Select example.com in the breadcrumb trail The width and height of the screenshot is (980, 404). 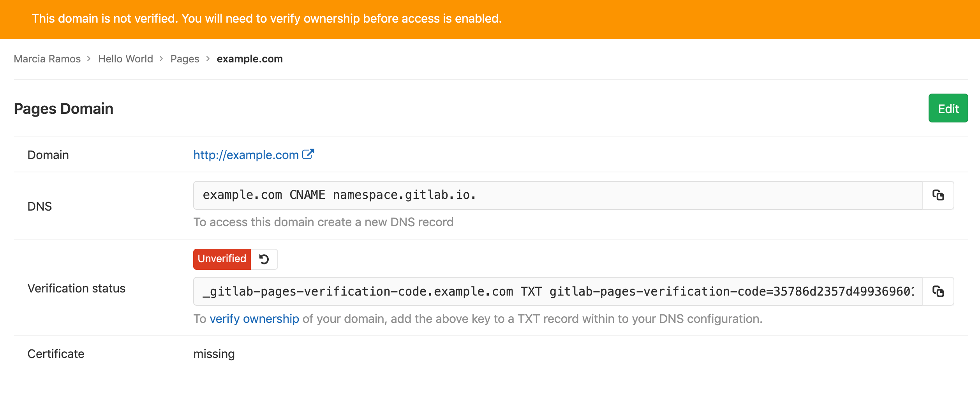point(250,58)
